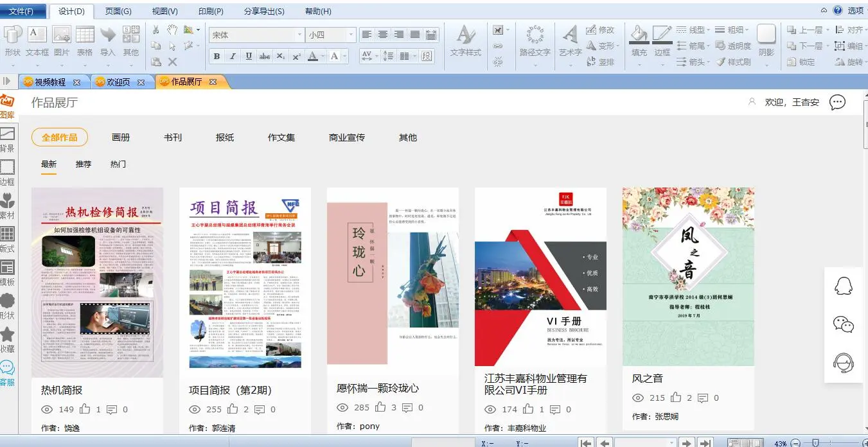Image resolution: width=868 pixels, height=447 pixels.
Task: Expand the font color dropdown arrow
Action: point(322,57)
